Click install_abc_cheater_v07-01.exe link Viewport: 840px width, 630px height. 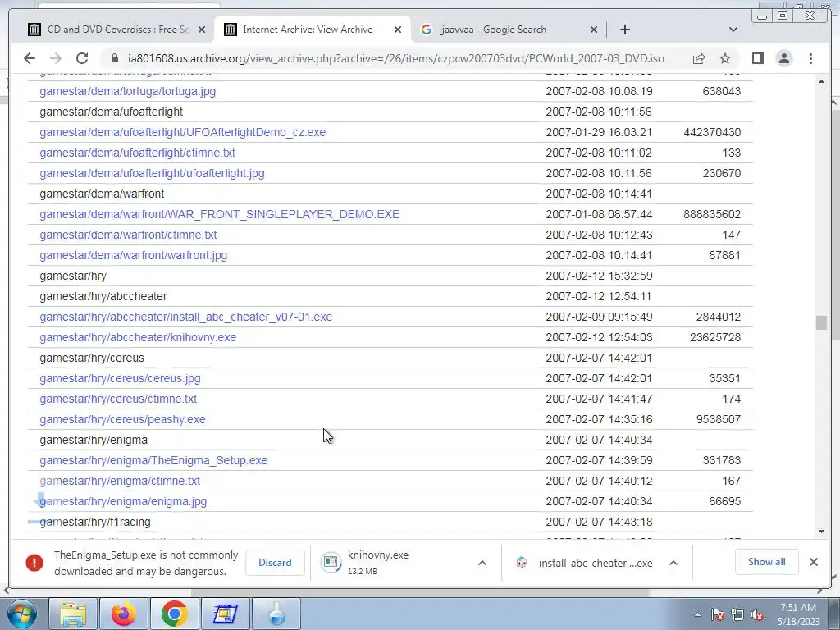[x=186, y=317]
